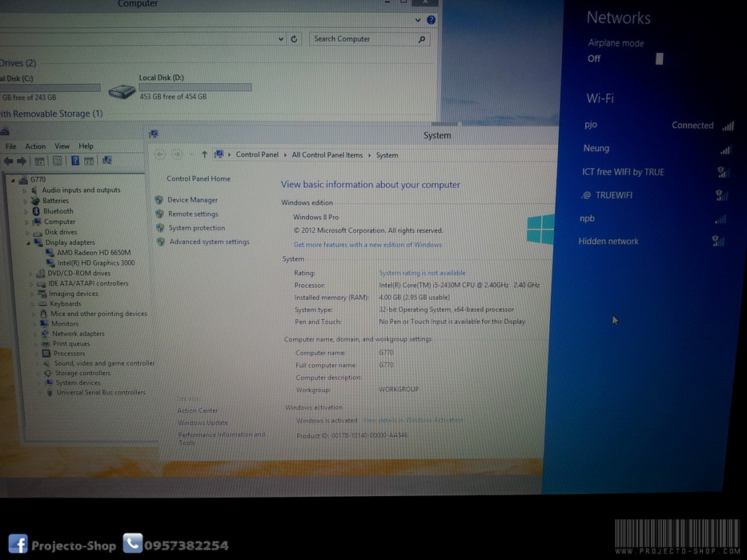This screenshot has width=747, height=560.
Task: Open Device Manager link in System panel
Action: pos(192,200)
